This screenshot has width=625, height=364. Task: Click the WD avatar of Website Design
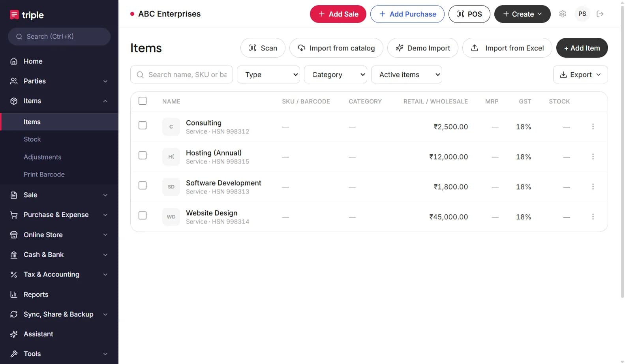[x=171, y=217]
